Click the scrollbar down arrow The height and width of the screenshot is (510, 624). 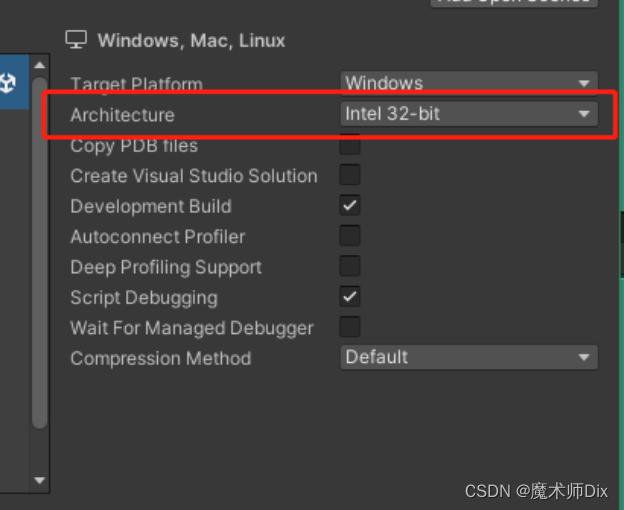pyautogui.click(x=39, y=480)
